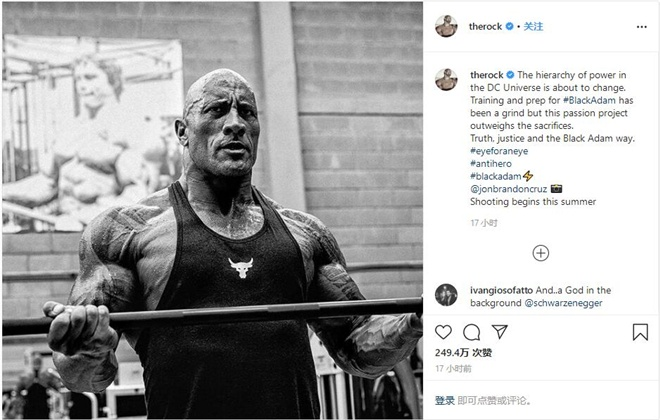
Task: Save post using the bookmark icon
Action: point(640,332)
